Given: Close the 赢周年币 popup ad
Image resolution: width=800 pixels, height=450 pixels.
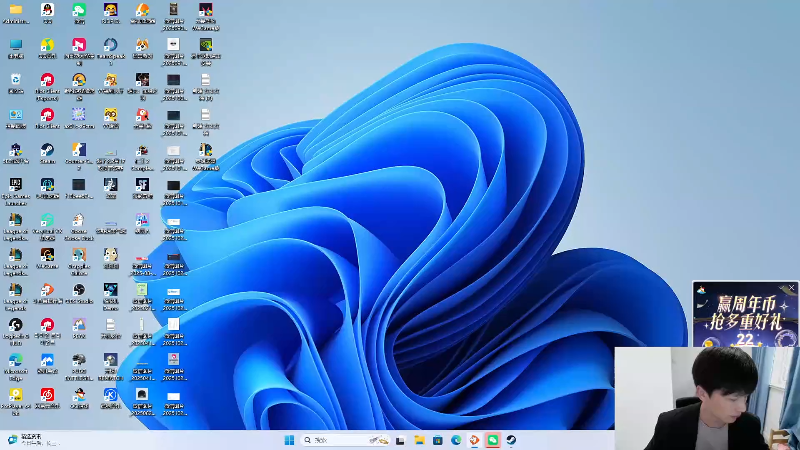Looking at the screenshot, I should click(x=791, y=288).
